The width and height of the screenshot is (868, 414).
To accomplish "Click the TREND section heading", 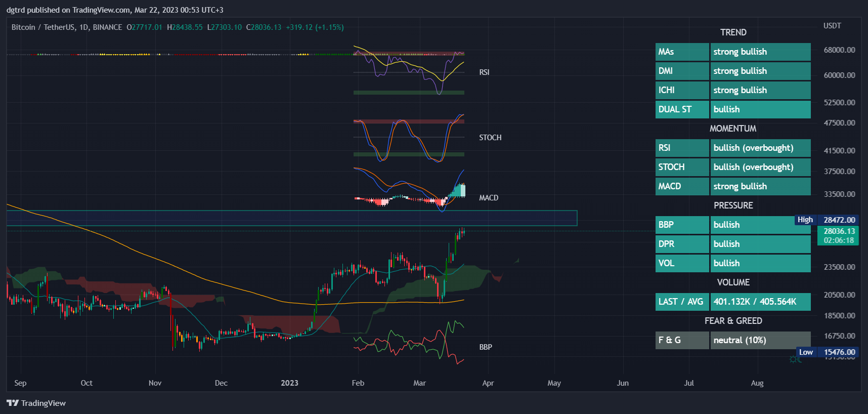I will click(x=733, y=32).
